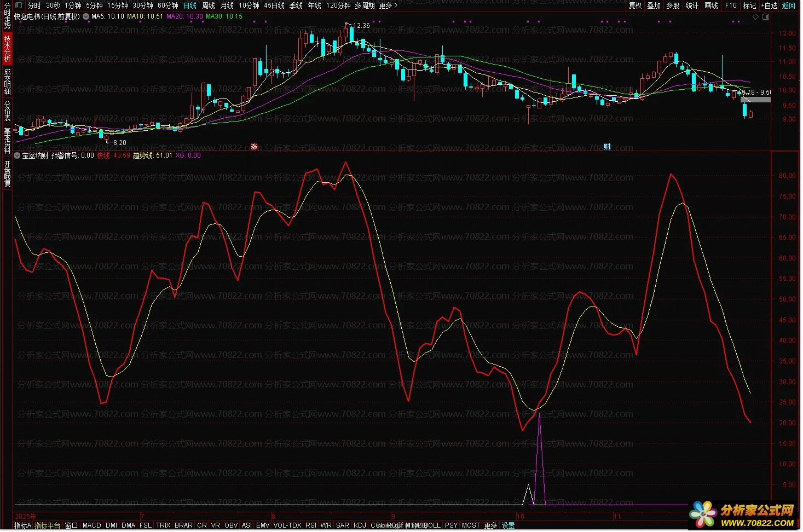Switch indicator to ASI
Image resolution: width=803 pixels, height=532 pixels.
[247, 525]
